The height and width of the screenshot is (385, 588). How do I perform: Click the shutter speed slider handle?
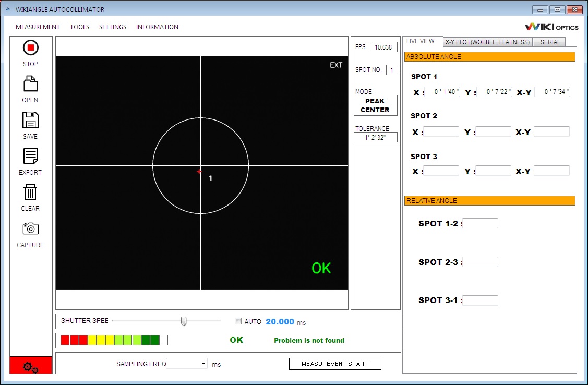[184, 321]
